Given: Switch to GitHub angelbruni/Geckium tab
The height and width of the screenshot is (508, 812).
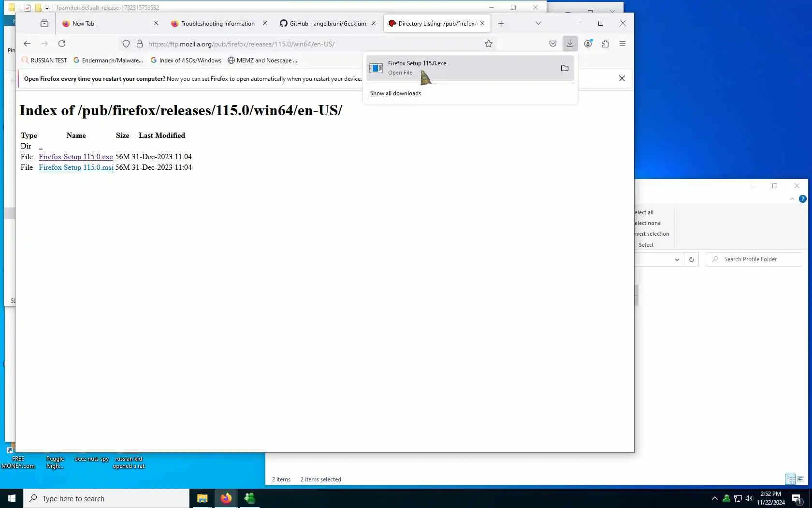Looking at the screenshot, I should coord(328,23).
